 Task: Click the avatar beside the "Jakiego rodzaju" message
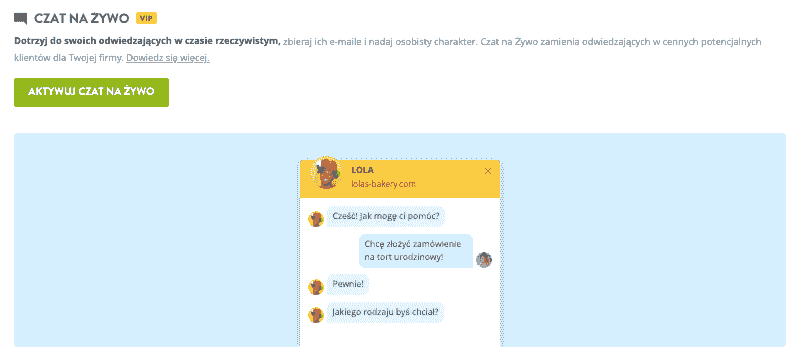tap(316, 315)
